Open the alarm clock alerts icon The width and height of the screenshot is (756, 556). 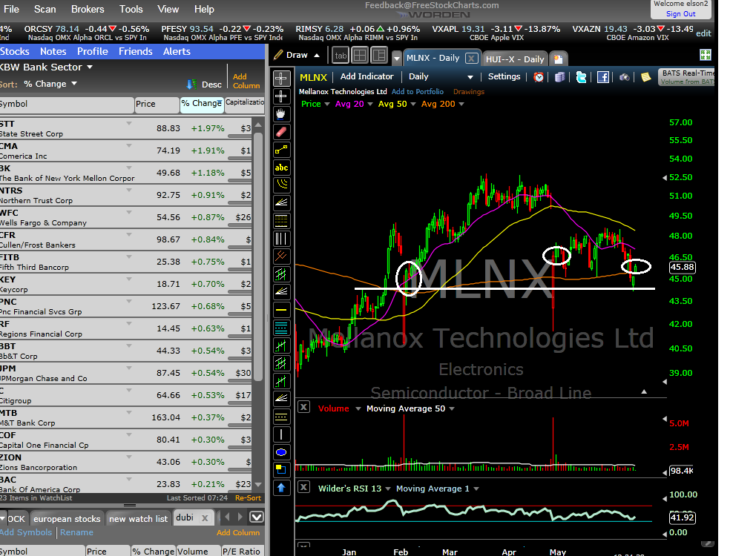(539, 77)
